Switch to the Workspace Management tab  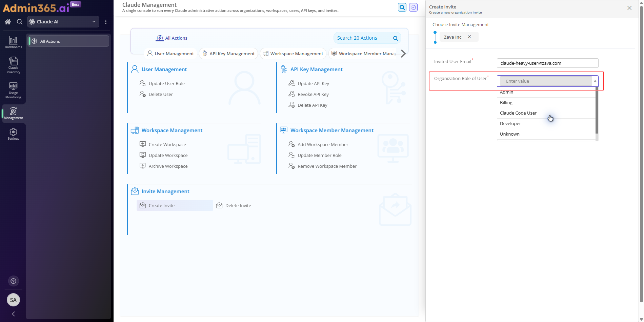click(293, 54)
